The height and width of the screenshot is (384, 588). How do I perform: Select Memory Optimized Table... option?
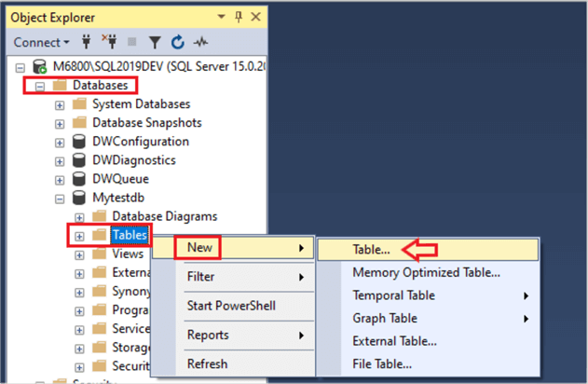[x=426, y=272]
